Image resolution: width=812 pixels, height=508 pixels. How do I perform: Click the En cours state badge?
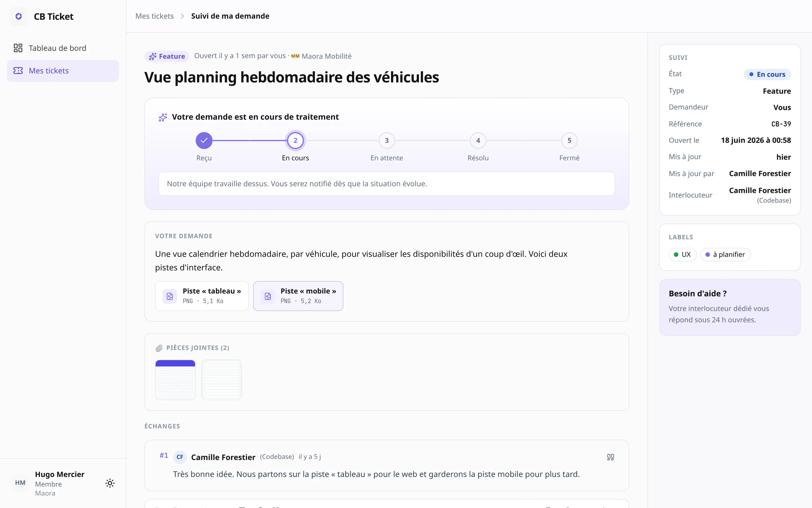767,74
